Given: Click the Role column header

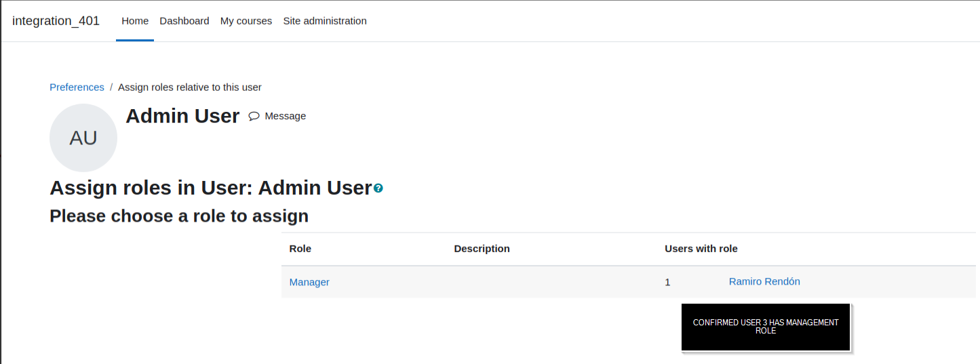Looking at the screenshot, I should point(300,249).
